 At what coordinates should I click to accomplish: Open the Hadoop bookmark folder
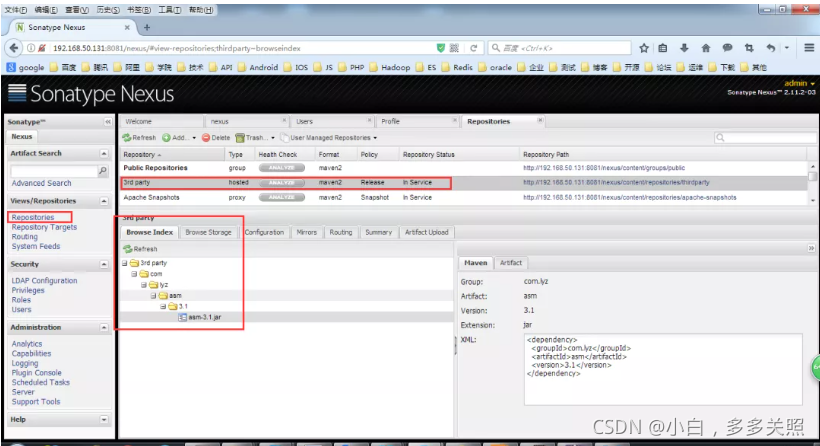[x=390, y=67]
